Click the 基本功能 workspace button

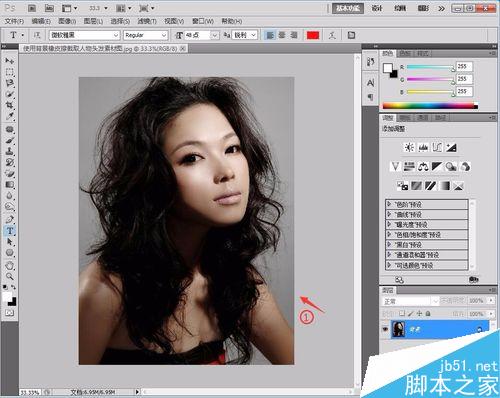(348, 8)
